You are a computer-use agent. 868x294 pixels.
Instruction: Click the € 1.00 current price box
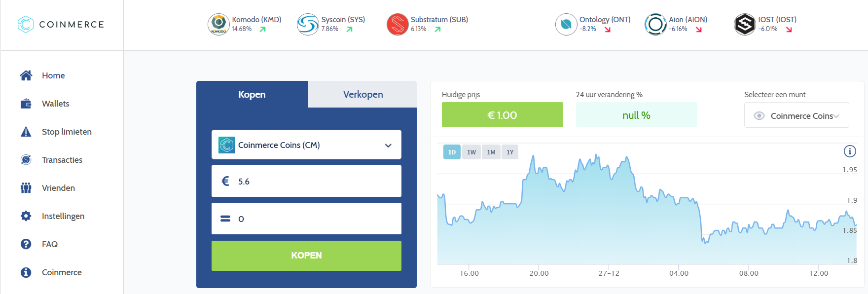[x=502, y=115]
